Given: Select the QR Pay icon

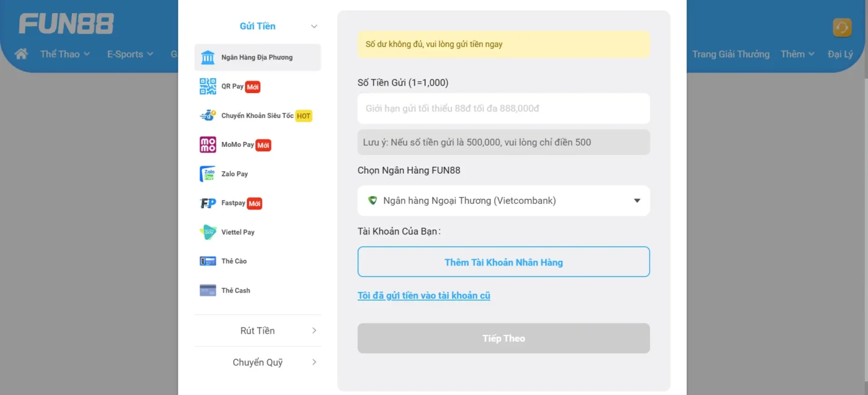Looking at the screenshot, I should tap(208, 86).
